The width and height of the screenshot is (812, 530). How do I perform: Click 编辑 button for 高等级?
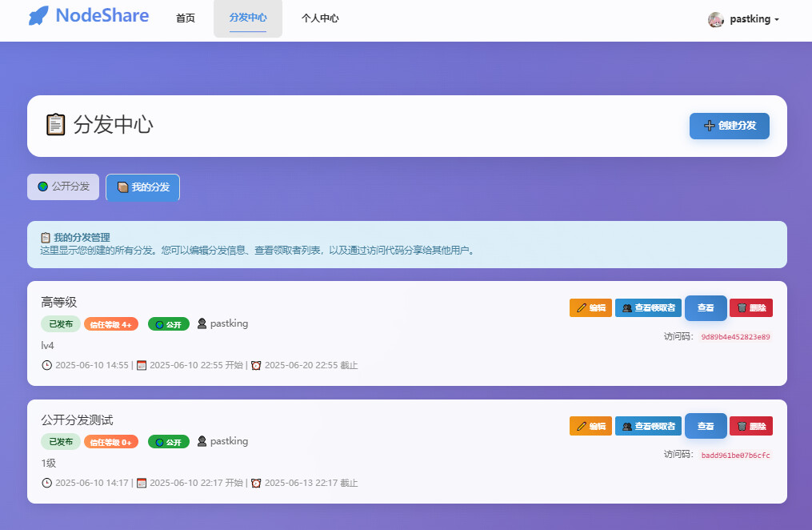pyautogui.click(x=591, y=307)
